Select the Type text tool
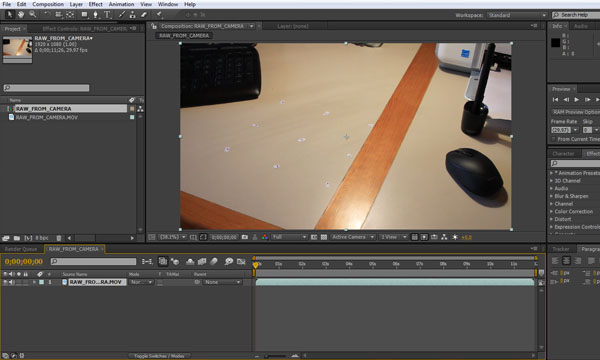600x360 pixels. [107, 15]
